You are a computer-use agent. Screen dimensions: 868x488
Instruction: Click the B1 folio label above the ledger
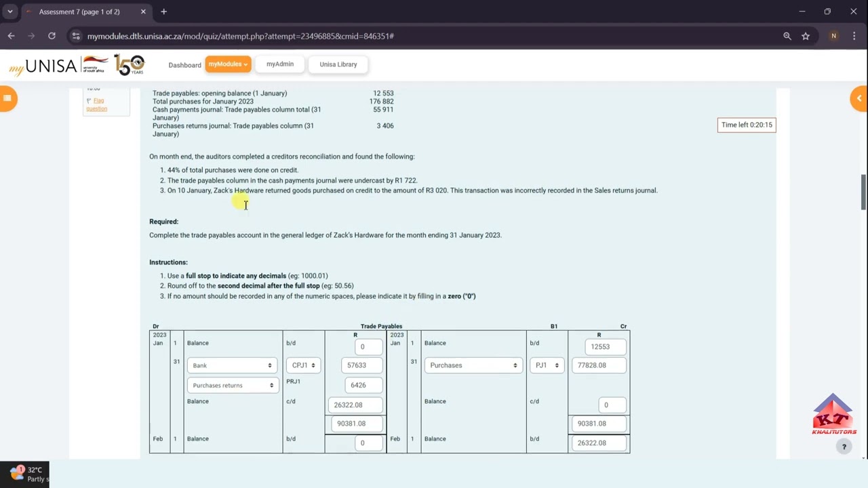pyautogui.click(x=554, y=326)
